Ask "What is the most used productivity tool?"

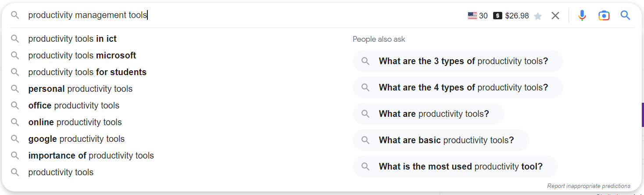coord(460,166)
